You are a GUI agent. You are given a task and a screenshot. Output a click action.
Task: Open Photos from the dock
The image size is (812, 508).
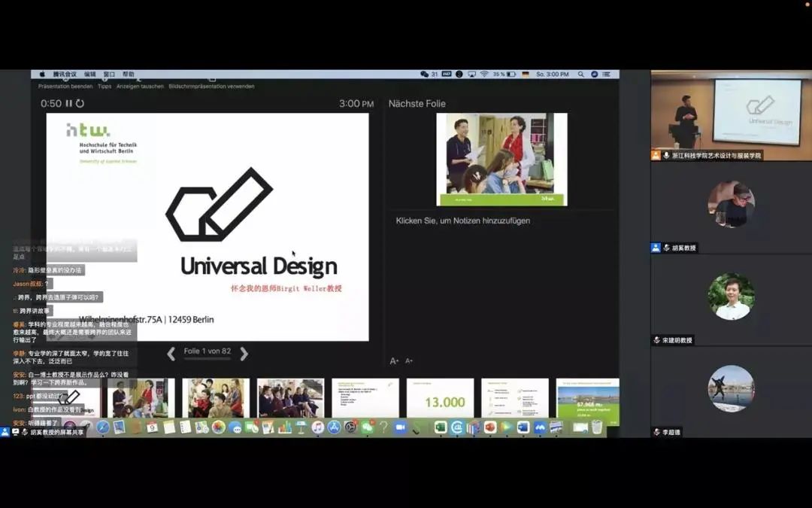tap(219, 427)
